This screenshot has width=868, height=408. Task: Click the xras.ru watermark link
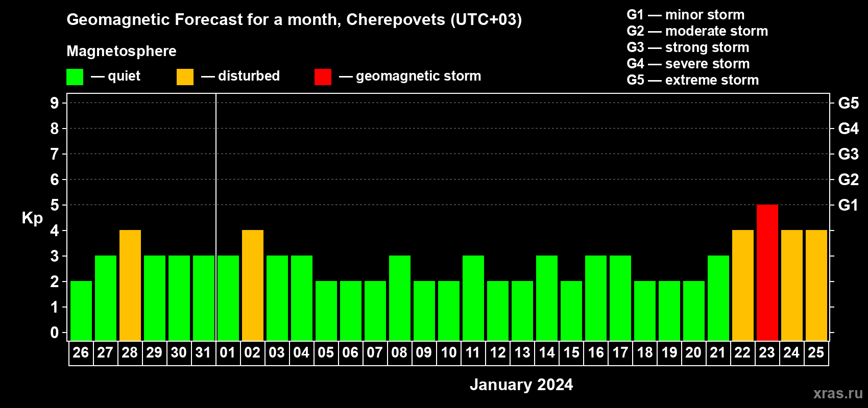838,393
